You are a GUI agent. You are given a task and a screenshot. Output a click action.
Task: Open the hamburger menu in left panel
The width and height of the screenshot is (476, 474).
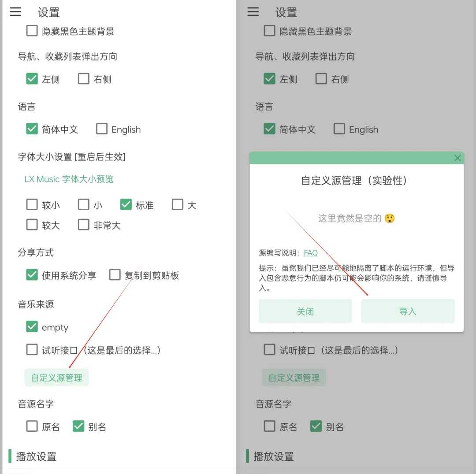15,11
